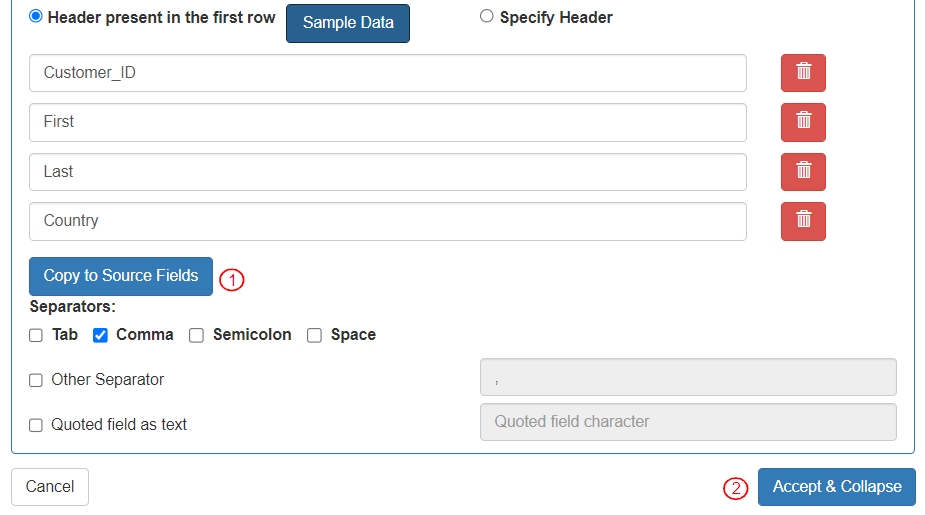925x515 pixels.
Task: Delete the Customer_ID field with trash icon
Action: pyautogui.click(x=803, y=72)
